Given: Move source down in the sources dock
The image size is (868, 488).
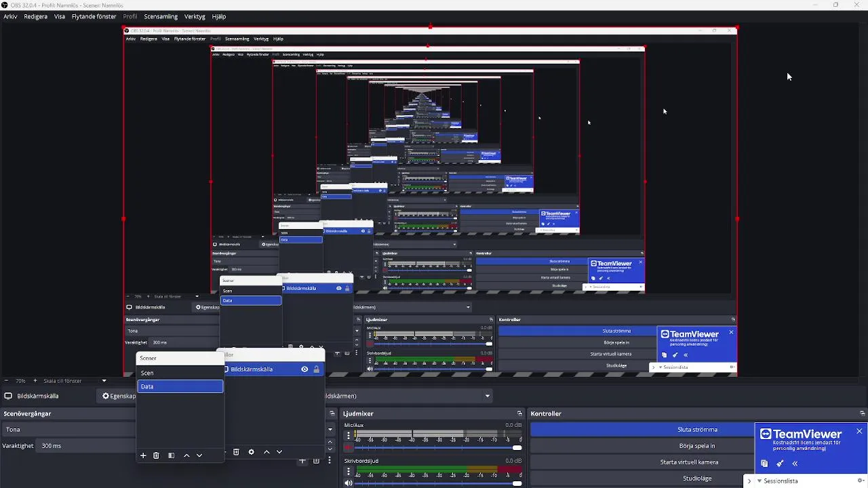Looking at the screenshot, I should tap(279, 452).
